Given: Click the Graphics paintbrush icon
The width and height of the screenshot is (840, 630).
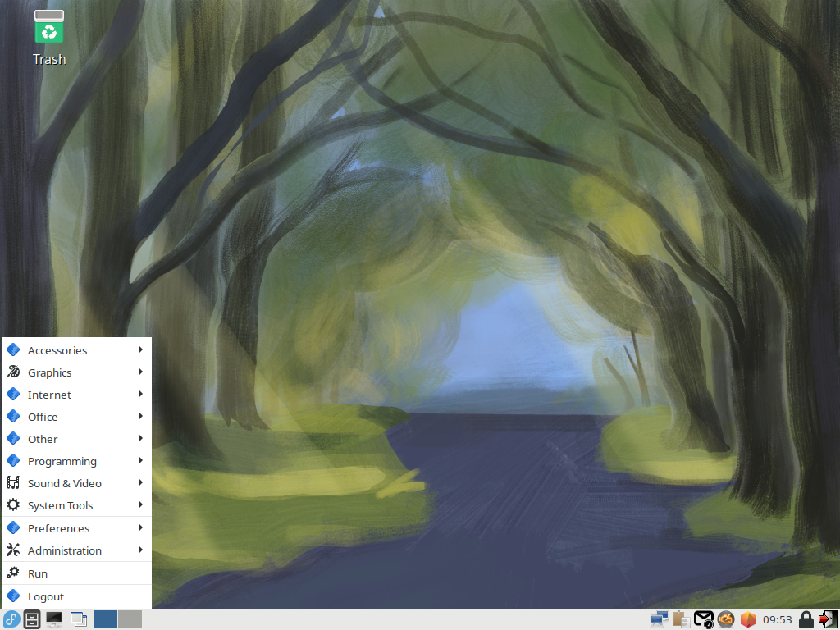Looking at the screenshot, I should pyautogui.click(x=13, y=372).
